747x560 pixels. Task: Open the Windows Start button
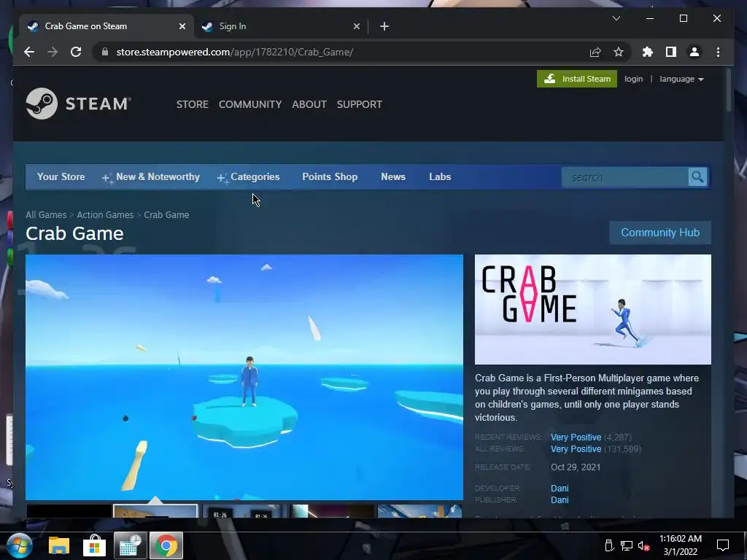click(x=19, y=545)
